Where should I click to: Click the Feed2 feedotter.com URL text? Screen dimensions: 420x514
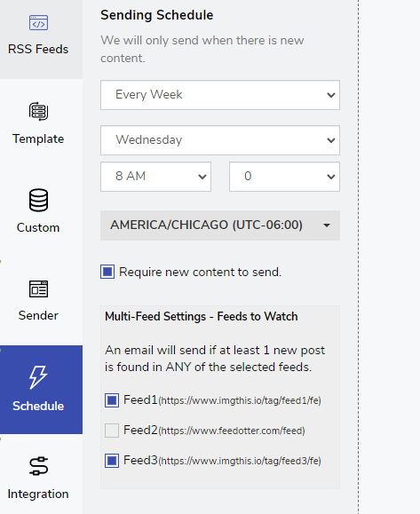point(232,431)
